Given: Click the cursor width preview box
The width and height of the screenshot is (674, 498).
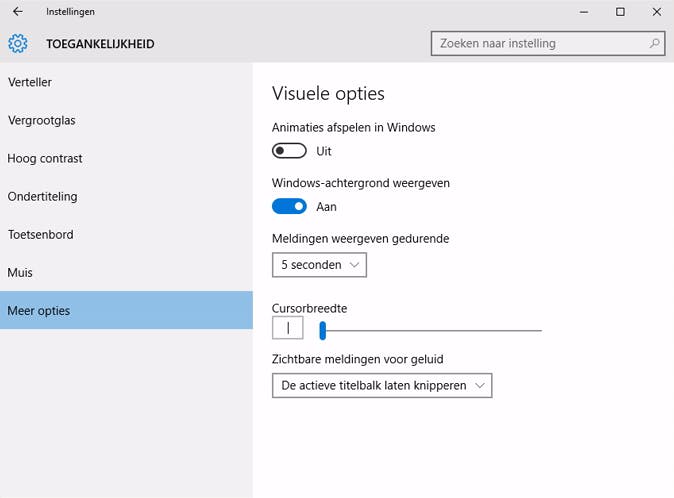Looking at the screenshot, I should (287, 328).
